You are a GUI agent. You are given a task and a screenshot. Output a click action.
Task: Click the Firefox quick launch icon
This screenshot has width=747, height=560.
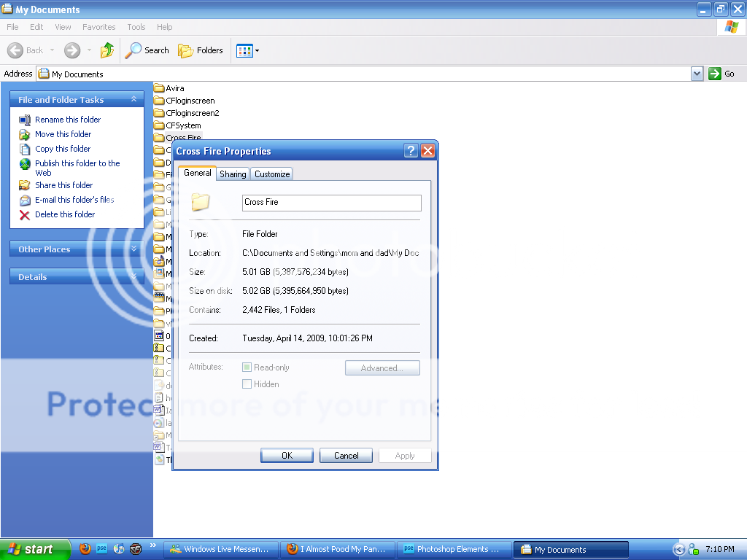click(x=85, y=549)
